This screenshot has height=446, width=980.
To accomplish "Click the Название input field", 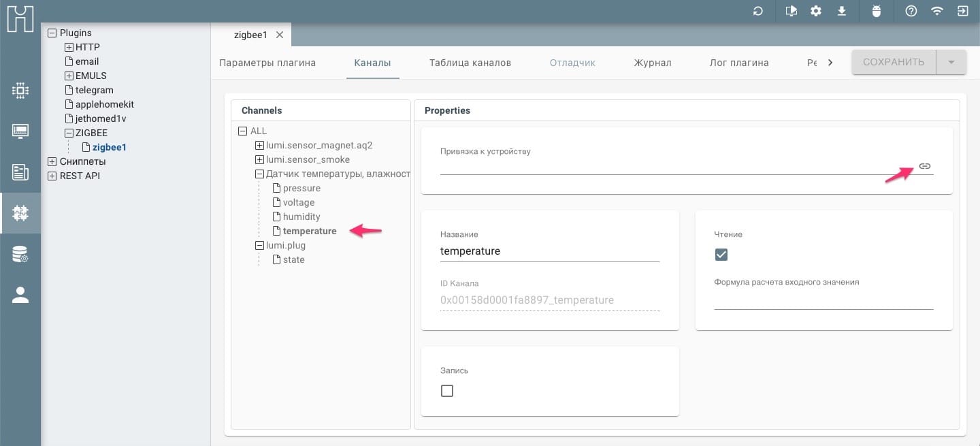I will click(x=549, y=251).
